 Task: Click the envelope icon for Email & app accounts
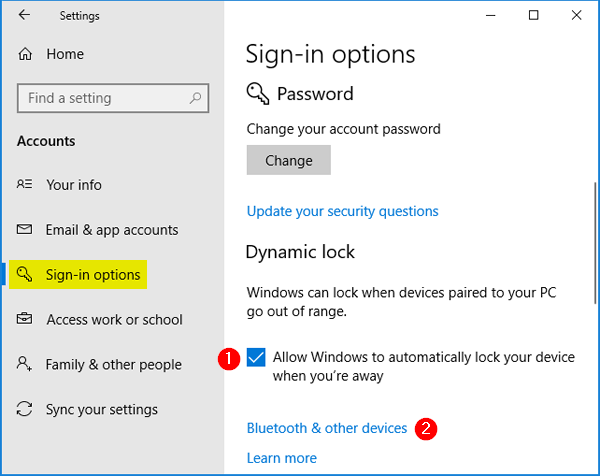coord(25,230)
